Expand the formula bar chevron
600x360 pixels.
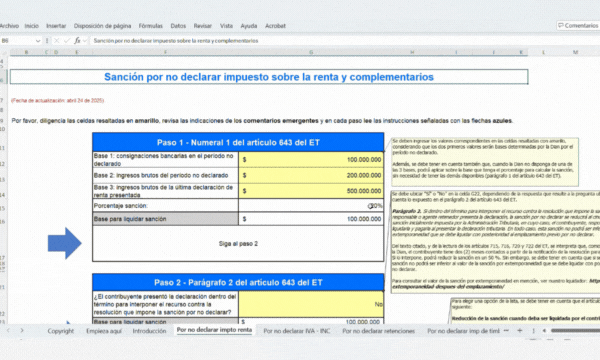85,41
